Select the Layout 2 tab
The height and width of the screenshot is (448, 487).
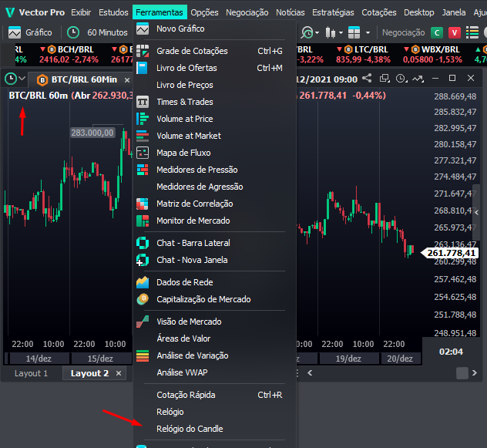click(89, 373)
